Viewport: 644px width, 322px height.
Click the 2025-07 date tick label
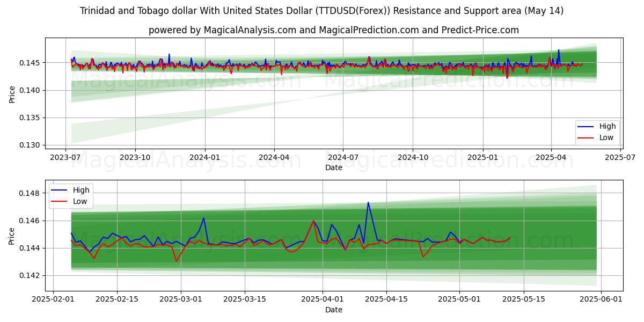[x=620, y=157]
